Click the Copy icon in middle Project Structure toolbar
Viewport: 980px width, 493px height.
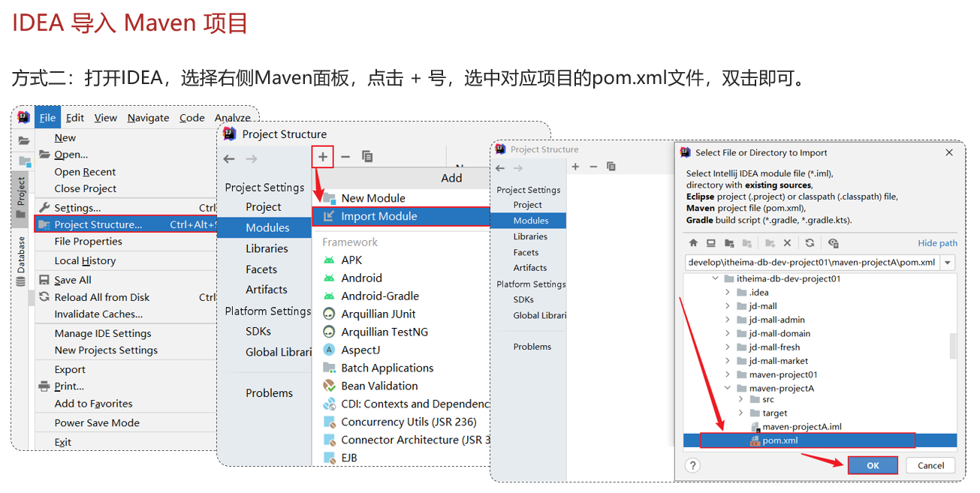(367, 156)
